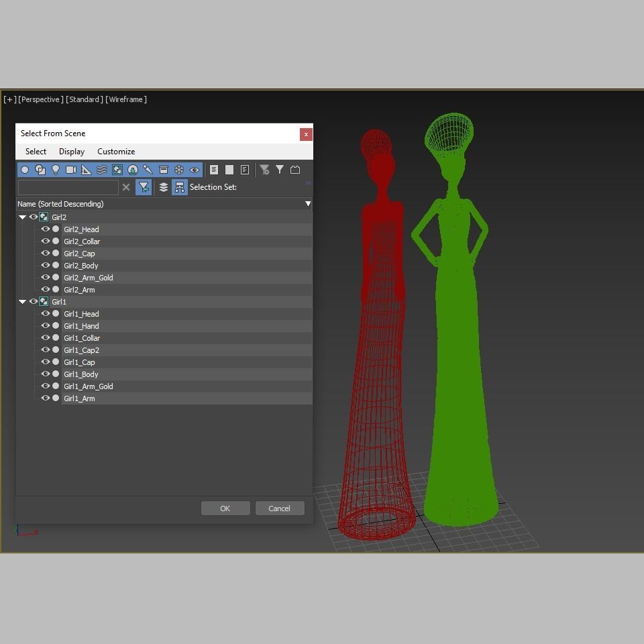Click Select None blank page icon
Viewport: 644px width, 644px height.
[x=229, y=170]
